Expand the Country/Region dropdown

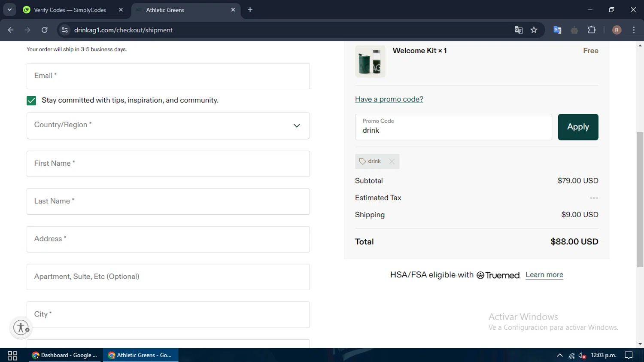[x=168, y=125]
